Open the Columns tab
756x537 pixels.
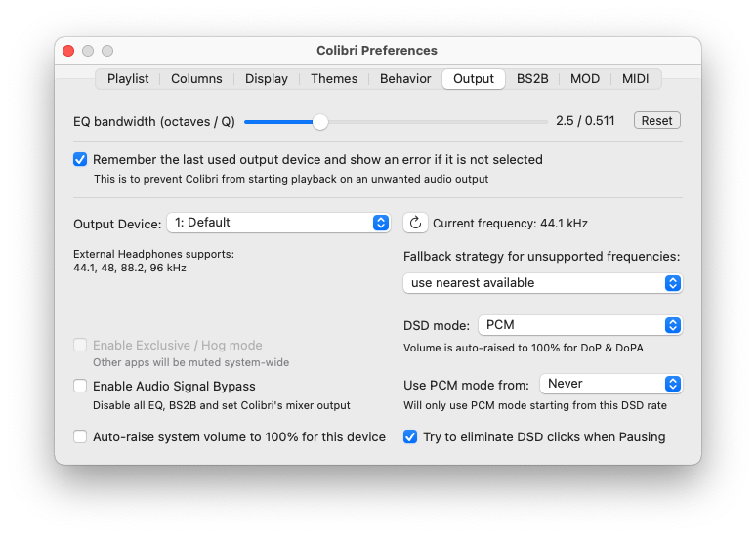tap(196, 78)
